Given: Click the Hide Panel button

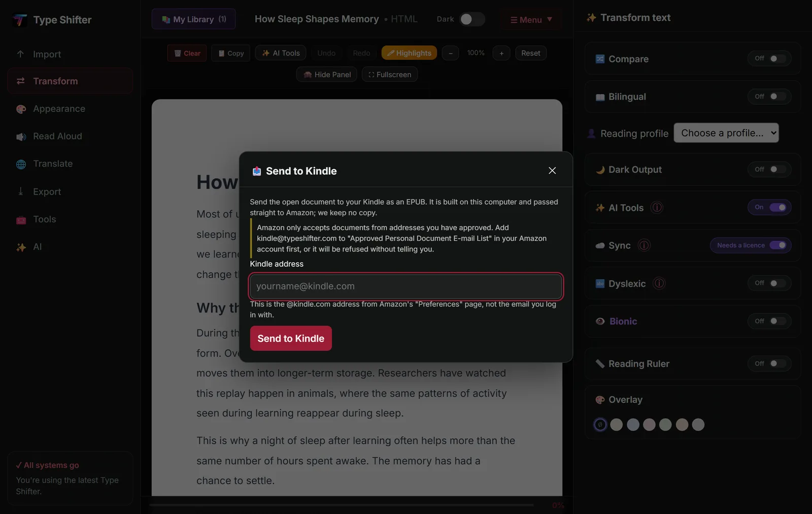Looking at the screenshot, I should (327, 75).
